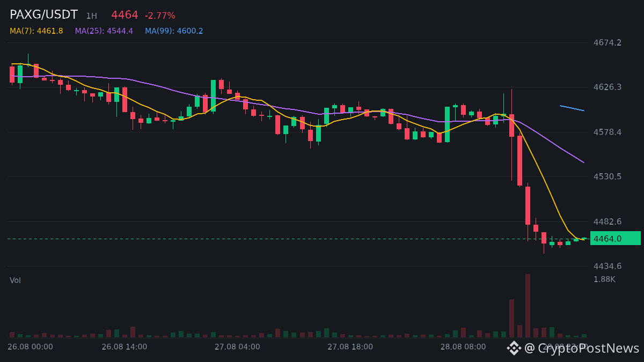
Task: Select the 1H interval label
Action: pyautogui.click(x=91, y=16)
